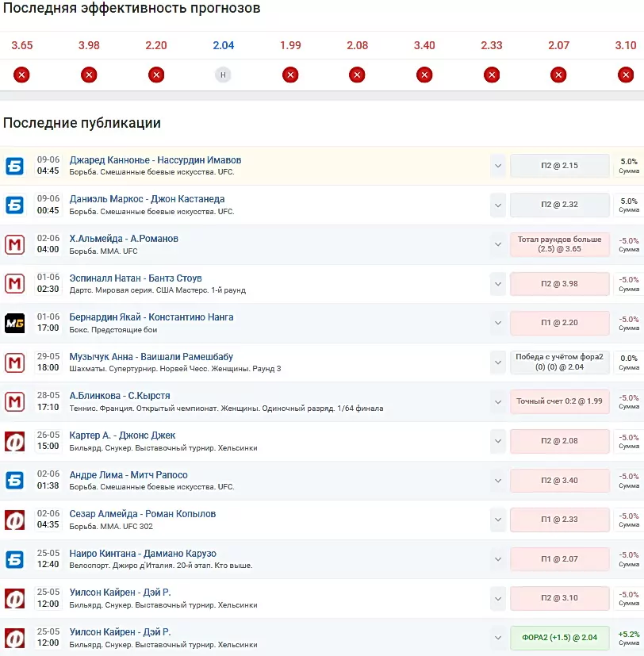This screenshot has width=644, height=656.
Task: Click the red cross under odds 3.65
Action: pos(21,75)
